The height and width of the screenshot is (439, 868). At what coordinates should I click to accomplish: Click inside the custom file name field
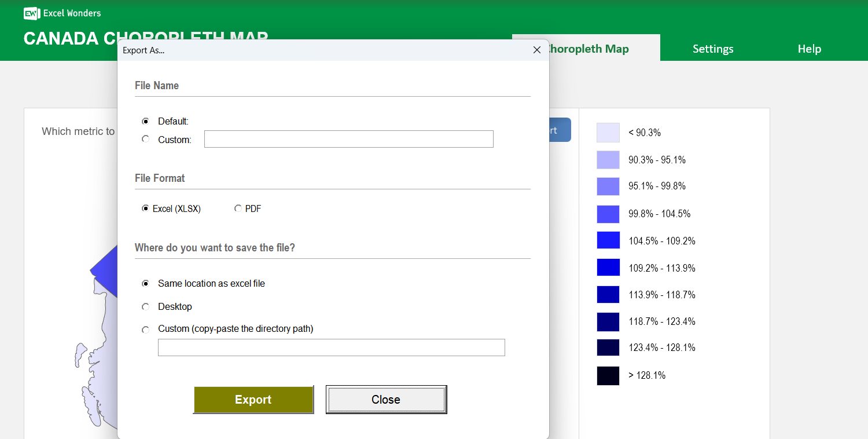tap(348, 139)
